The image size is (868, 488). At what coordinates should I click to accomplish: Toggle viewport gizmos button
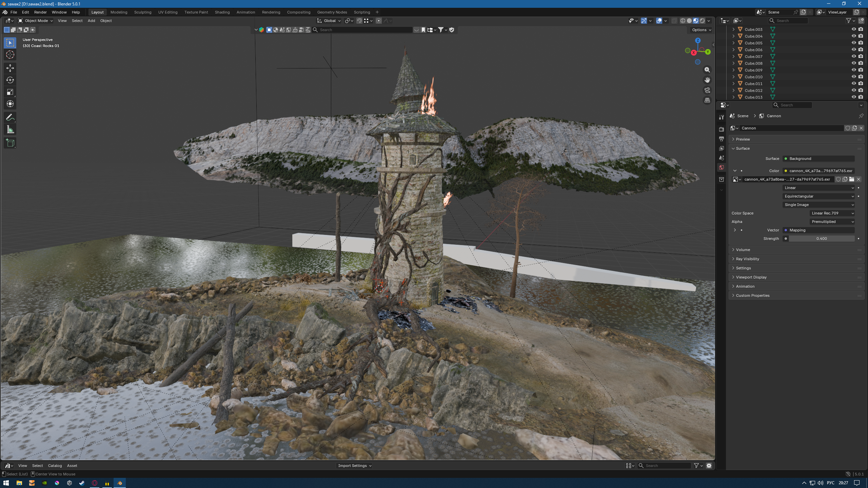(644, 21)
